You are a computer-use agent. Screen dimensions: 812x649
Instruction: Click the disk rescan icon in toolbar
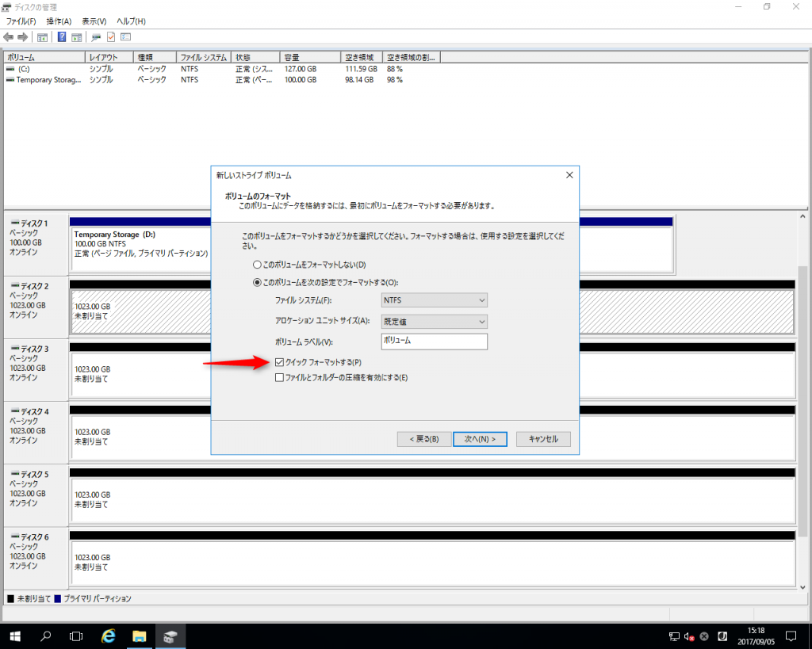click(x=96, y=37)
